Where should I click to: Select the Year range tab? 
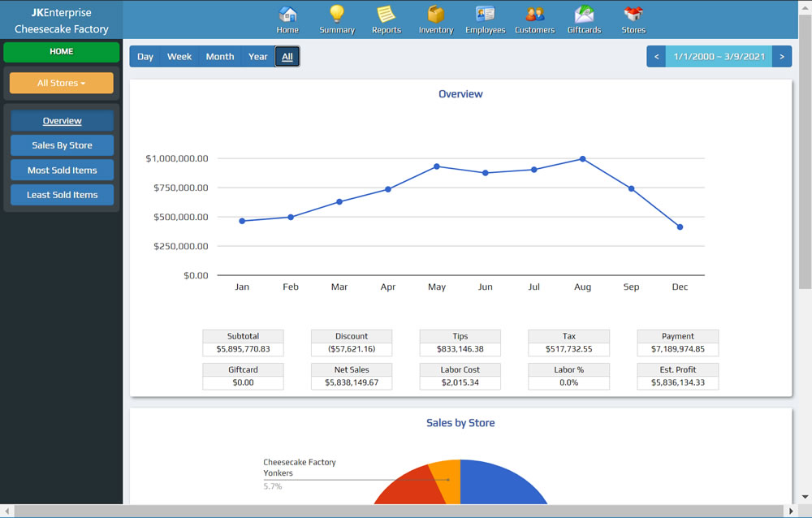257,57
